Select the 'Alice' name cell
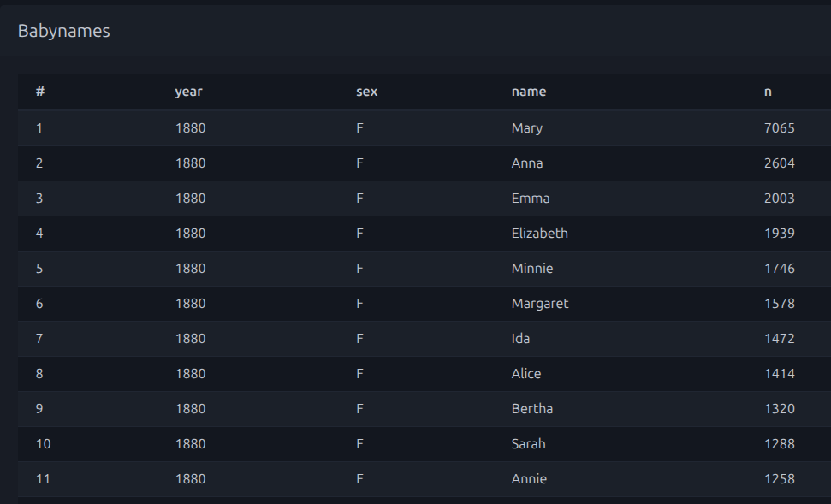The image size is (831, 504). click(526, 374)
